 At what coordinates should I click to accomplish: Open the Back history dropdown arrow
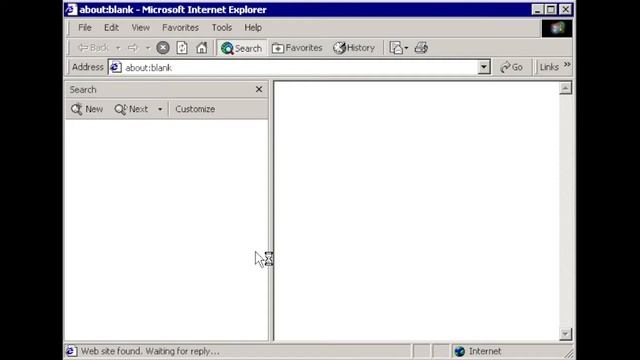118,48
